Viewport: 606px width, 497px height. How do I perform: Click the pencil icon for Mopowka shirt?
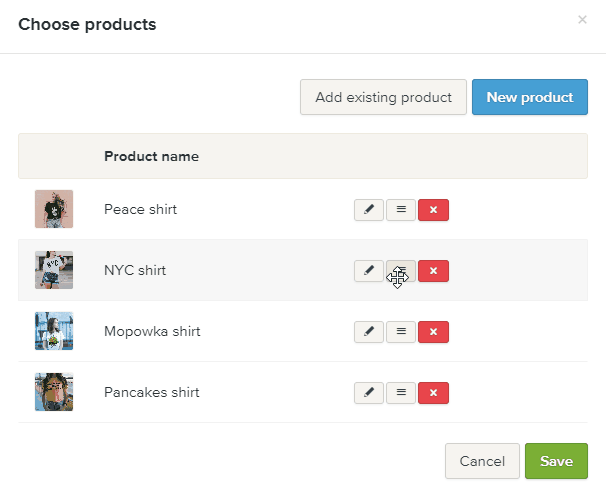click(369, 332)
